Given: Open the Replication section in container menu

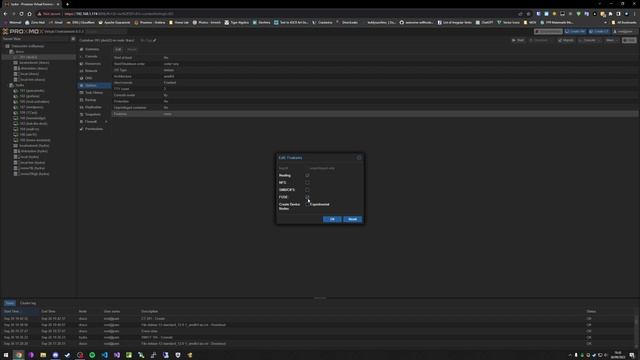Looking at the screenshot, I should (x=93, y=107).
